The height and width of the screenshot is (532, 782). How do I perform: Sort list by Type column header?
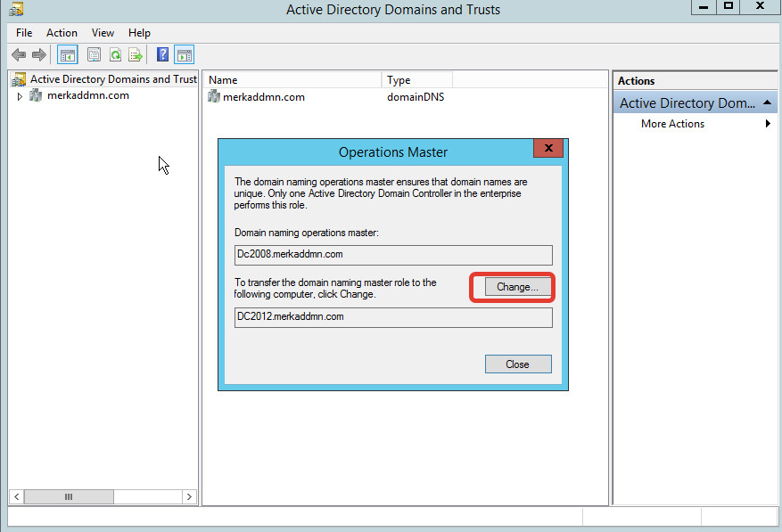[x=417, y=80]
